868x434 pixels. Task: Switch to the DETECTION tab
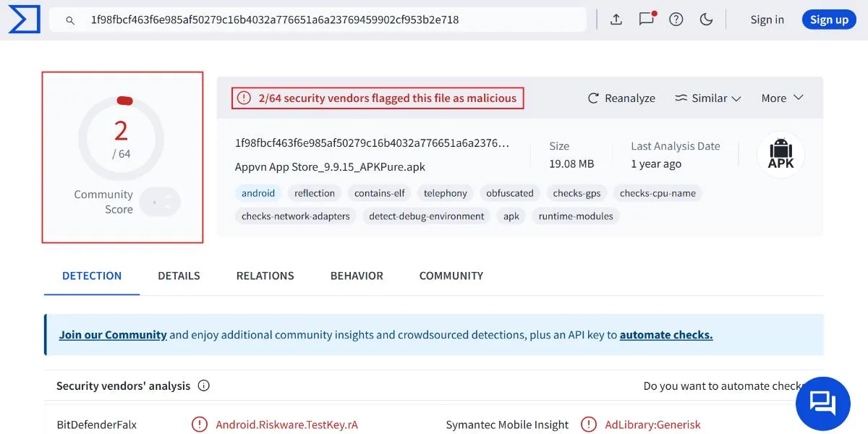[x=92, y=276]
